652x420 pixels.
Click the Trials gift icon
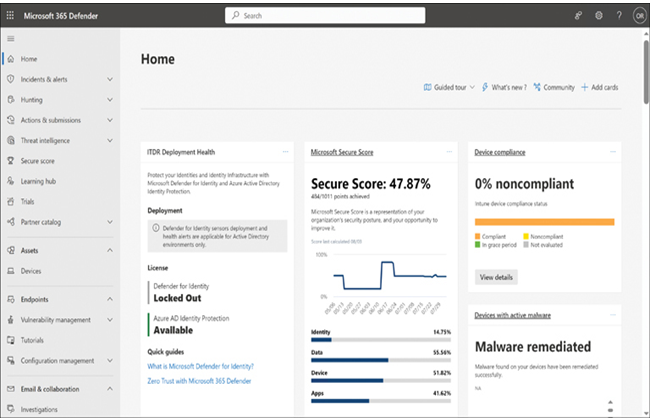pyautogui.click(x=11, y=201)
